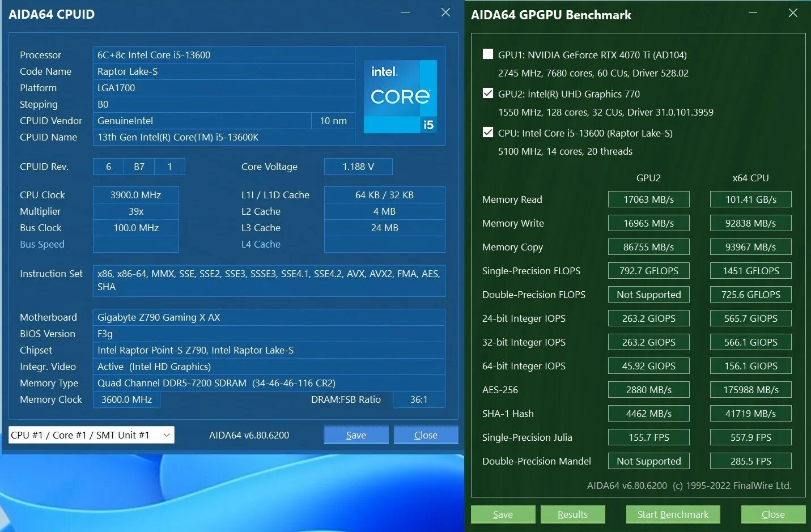Image resolution: width=811 pixels, height=532 pixels.
Task: Click x64 CPU Memory Read result 101.41 GB/s
Action: click(750, 199)
